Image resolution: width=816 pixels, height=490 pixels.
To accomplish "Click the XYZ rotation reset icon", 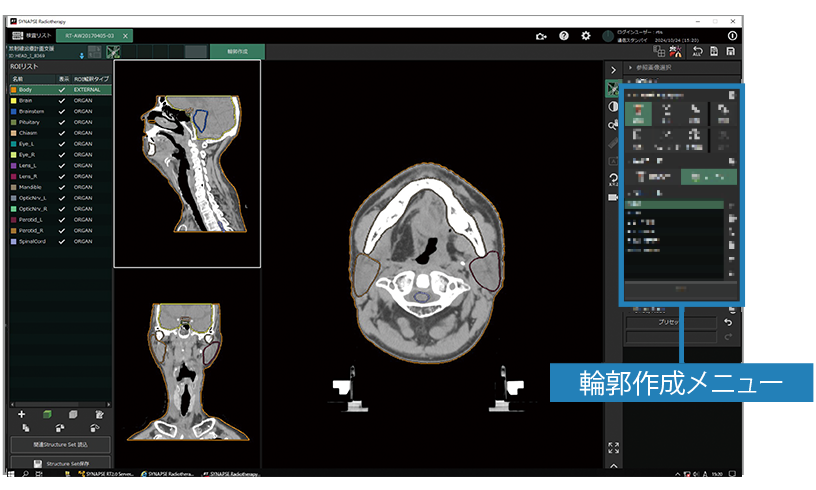I will coord(613,179).
